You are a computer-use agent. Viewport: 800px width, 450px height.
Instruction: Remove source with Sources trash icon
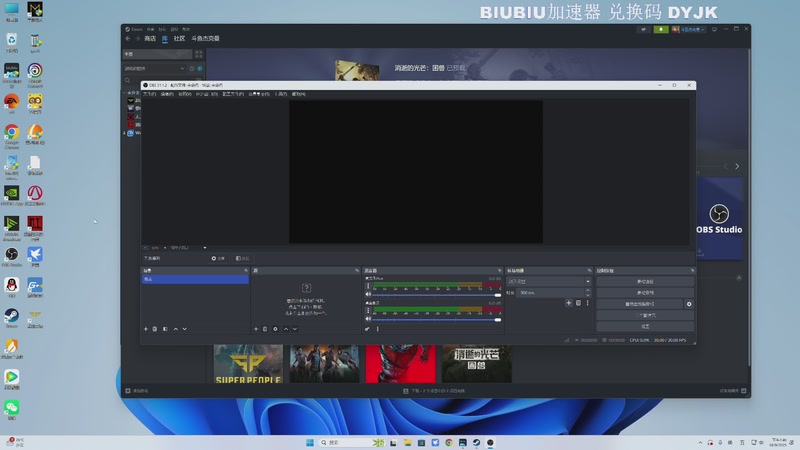(x=265, y=329)
